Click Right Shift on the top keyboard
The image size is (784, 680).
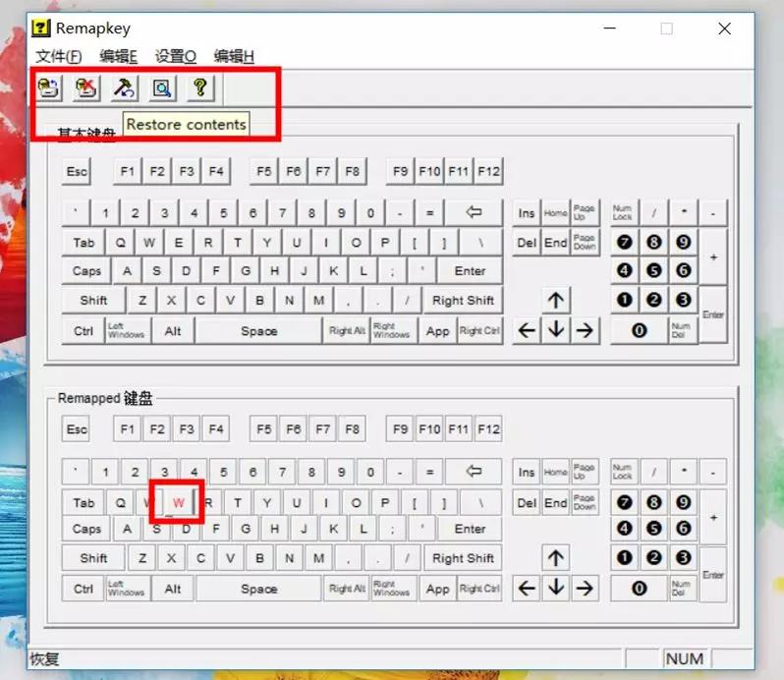(463, 301)
